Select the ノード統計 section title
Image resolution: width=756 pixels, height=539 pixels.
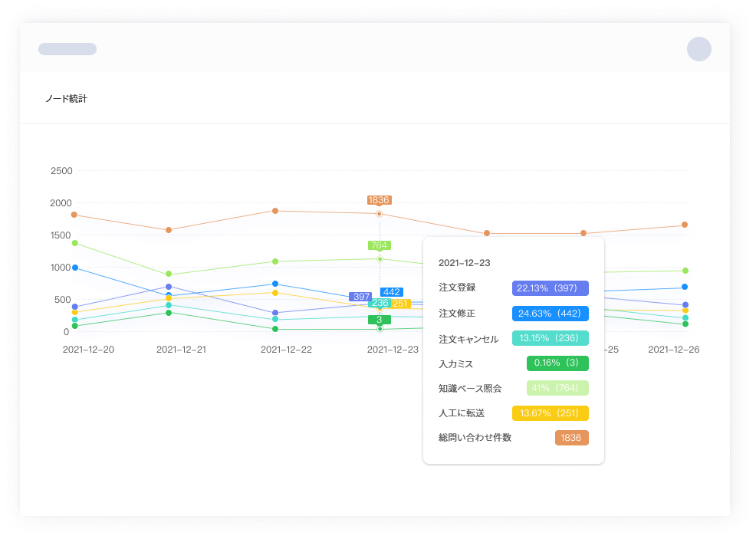[67, 99]
